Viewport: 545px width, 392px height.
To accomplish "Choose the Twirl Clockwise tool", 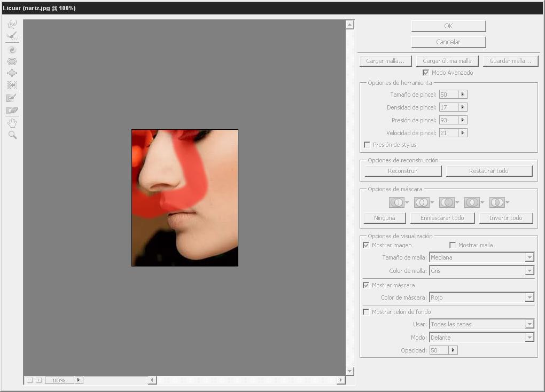I will coord(12,50).
